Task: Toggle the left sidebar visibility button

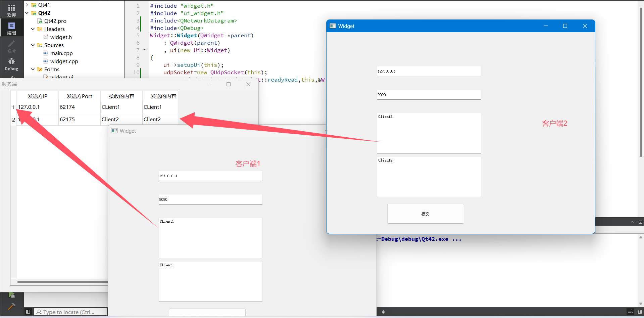Action: click(x=28, y=312)
